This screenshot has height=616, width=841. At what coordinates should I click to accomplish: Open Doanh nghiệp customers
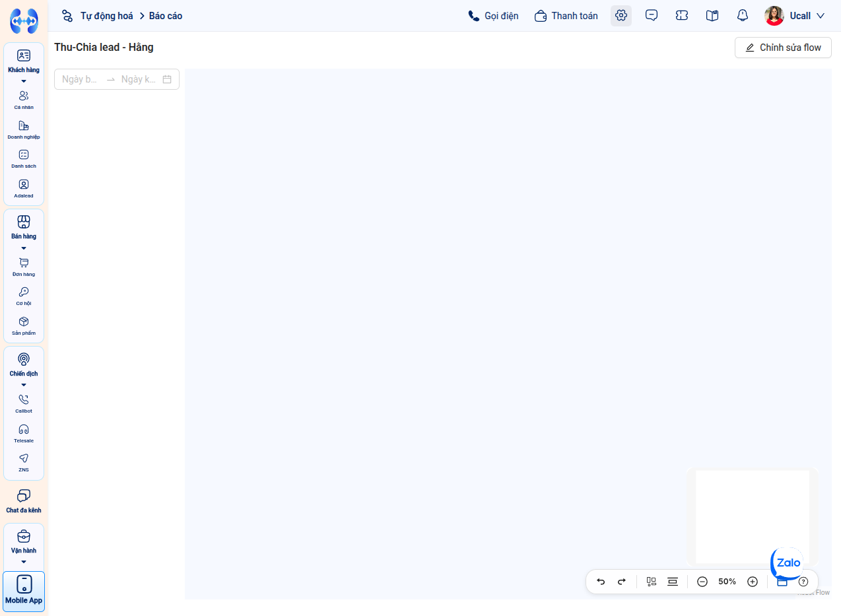24,129
